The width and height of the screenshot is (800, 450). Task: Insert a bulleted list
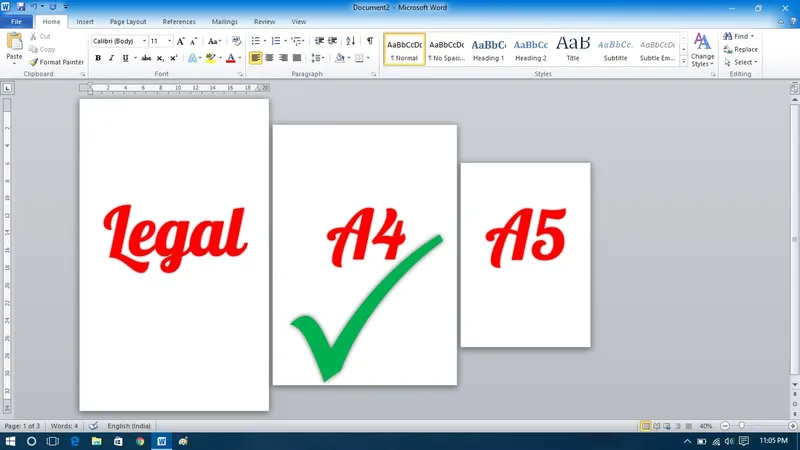256,41
